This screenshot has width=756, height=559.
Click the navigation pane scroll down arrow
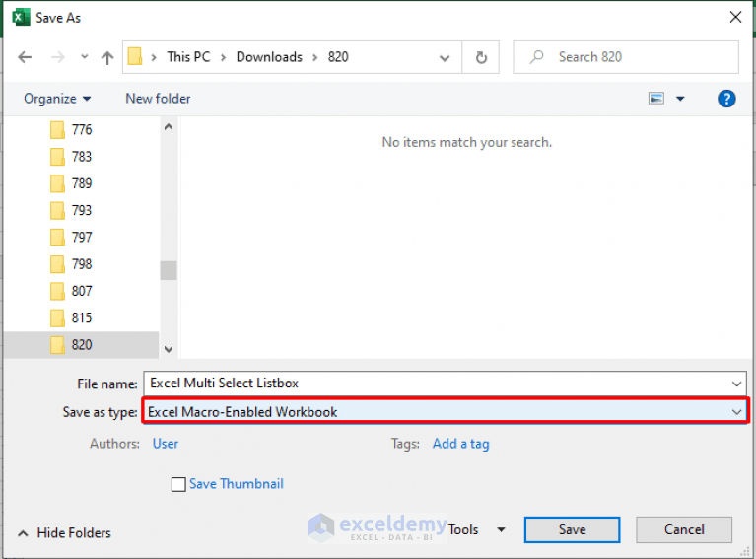169,349
